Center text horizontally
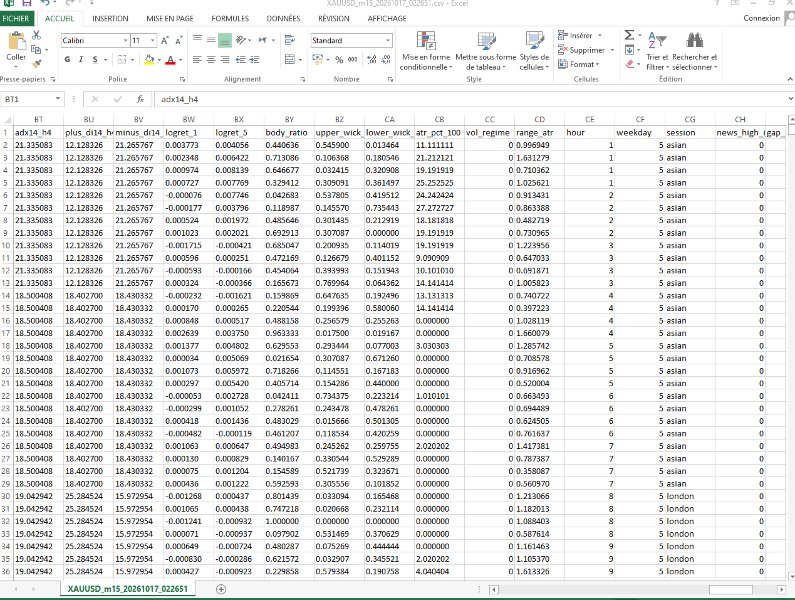Screen dimensions: 795x600 click(211, 60)
